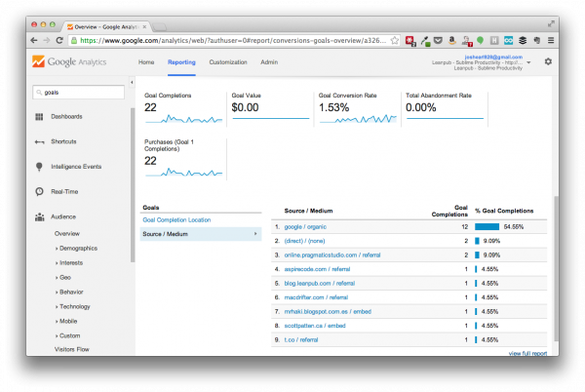Open blog.leanpub.com / referral link
The height and width of the screenshot is (392, 585).
[x=320, y=284]
